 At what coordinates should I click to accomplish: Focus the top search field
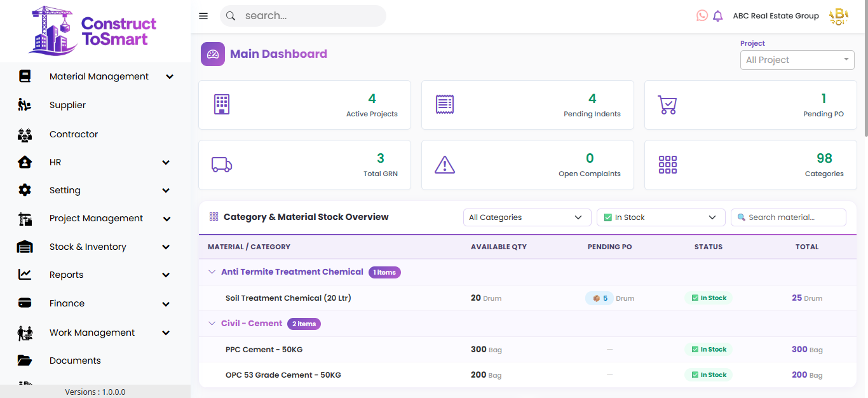click(x=303, y=16)
